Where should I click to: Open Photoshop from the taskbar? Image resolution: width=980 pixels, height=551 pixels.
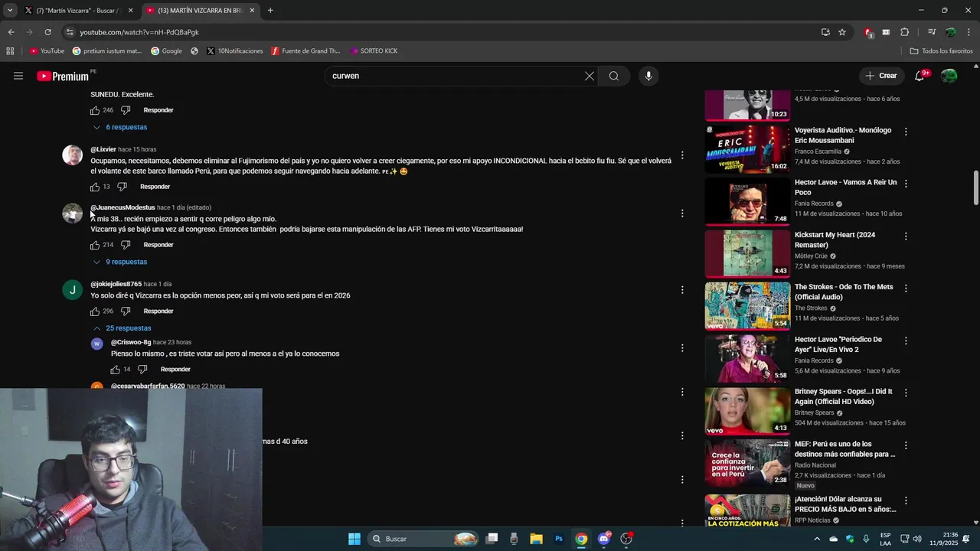pyautogui.click(x=559, y=539)
